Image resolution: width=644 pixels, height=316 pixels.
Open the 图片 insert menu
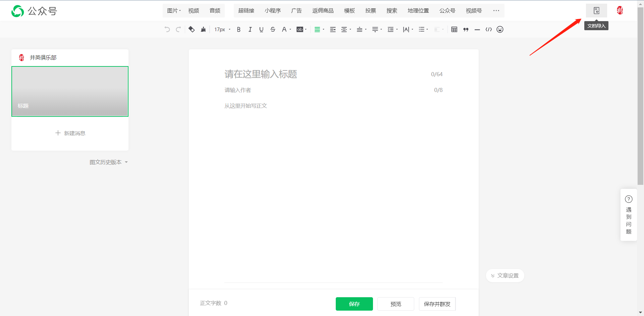(x=174, y=11)
